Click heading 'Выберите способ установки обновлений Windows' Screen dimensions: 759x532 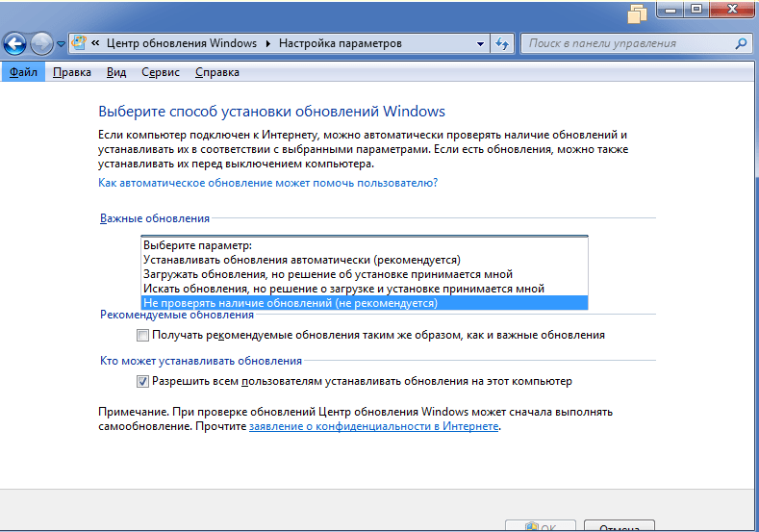[271, 112]
